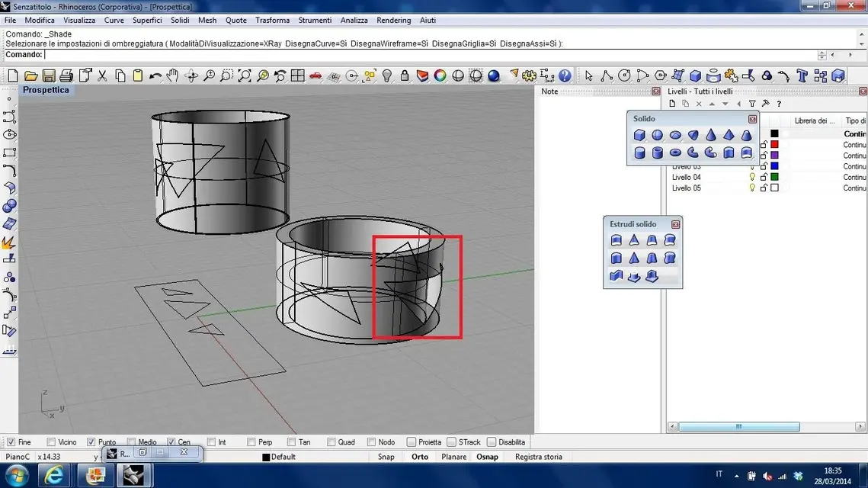Toggle the Livello 04 lightbulb visibility
868x488 pixels.
[752, 177]
